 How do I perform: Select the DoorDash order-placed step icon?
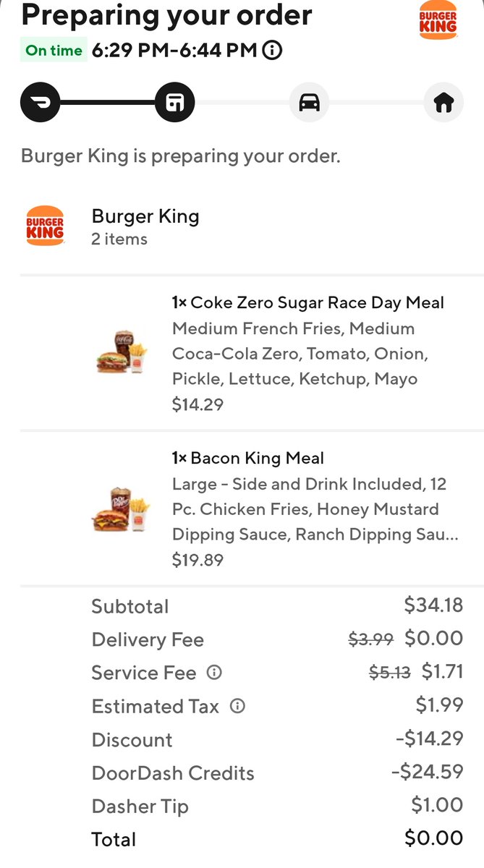coord(41,103)
